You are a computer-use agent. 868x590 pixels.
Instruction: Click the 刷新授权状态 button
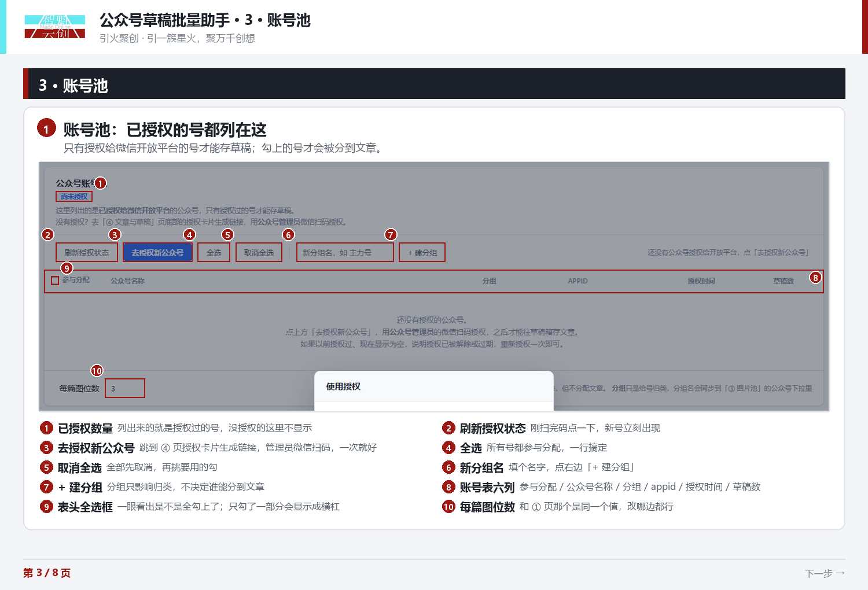tap(87, 253)
